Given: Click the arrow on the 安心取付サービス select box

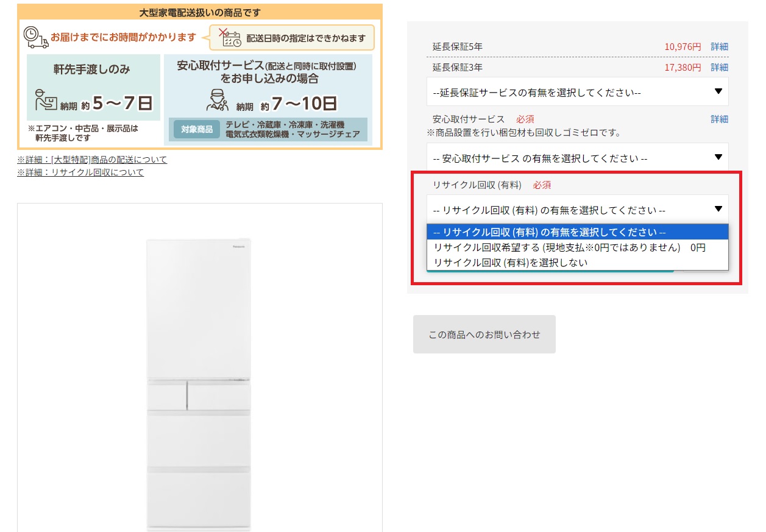Looking at the screenshot, I should coord(718,158).
